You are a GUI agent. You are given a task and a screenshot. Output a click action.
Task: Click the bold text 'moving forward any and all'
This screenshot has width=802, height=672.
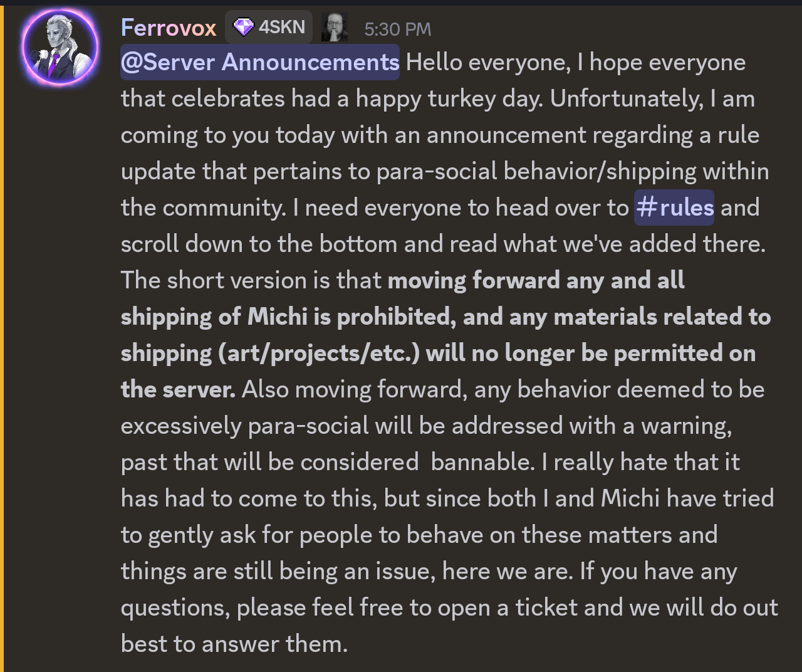pyautogui.click(x=536, y=280)
